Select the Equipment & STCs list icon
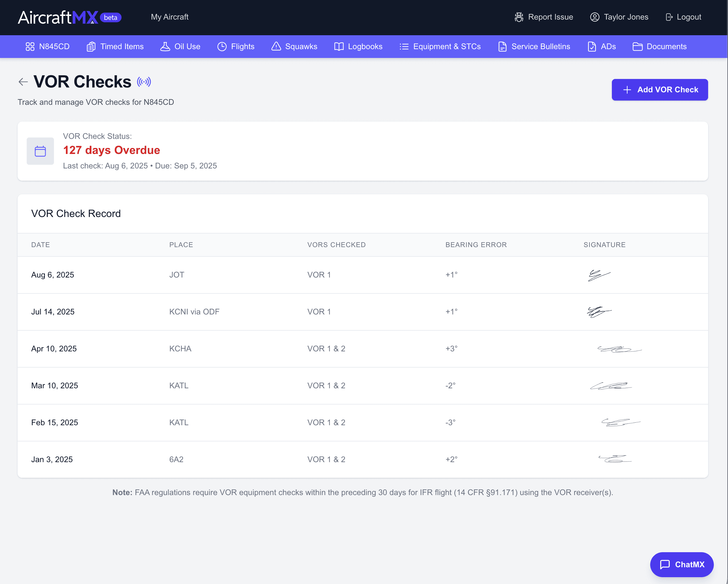Image resolution: width=728 pixels, height=584 pixels. [x=404, y=47]
